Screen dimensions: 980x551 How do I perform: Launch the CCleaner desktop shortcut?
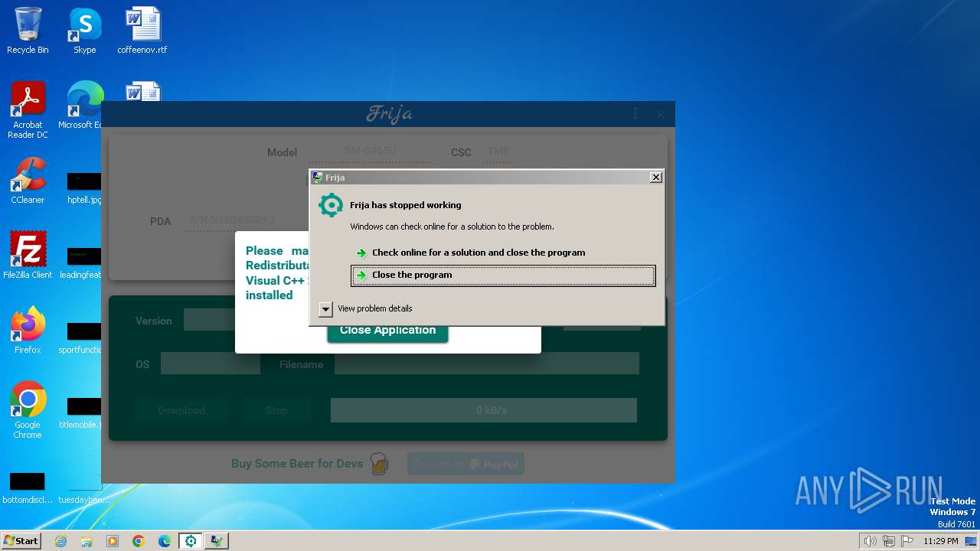click(28, 181)
